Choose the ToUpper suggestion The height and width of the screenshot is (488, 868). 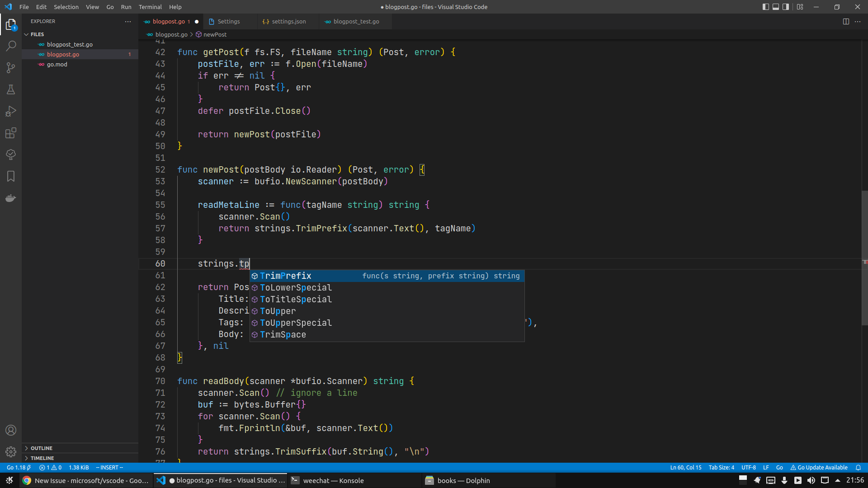[387, 311]
